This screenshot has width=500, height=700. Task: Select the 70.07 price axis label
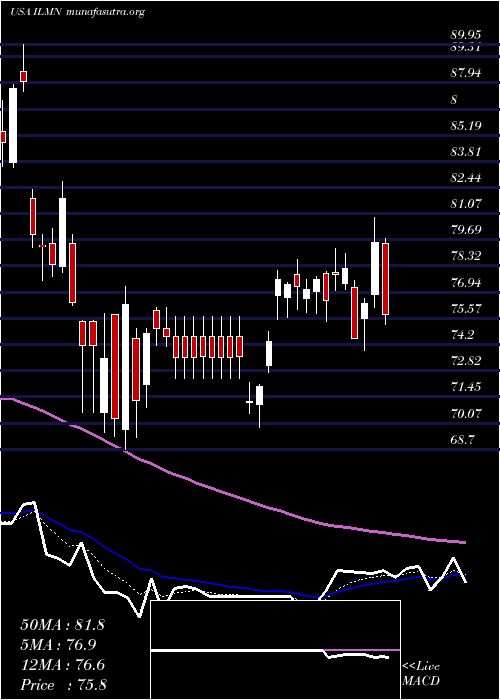(x=467, y=413)
